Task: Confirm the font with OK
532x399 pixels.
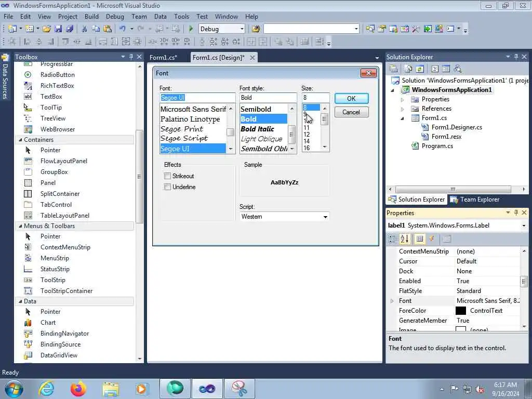Action: pyautogui.click(x=352, y=98)
